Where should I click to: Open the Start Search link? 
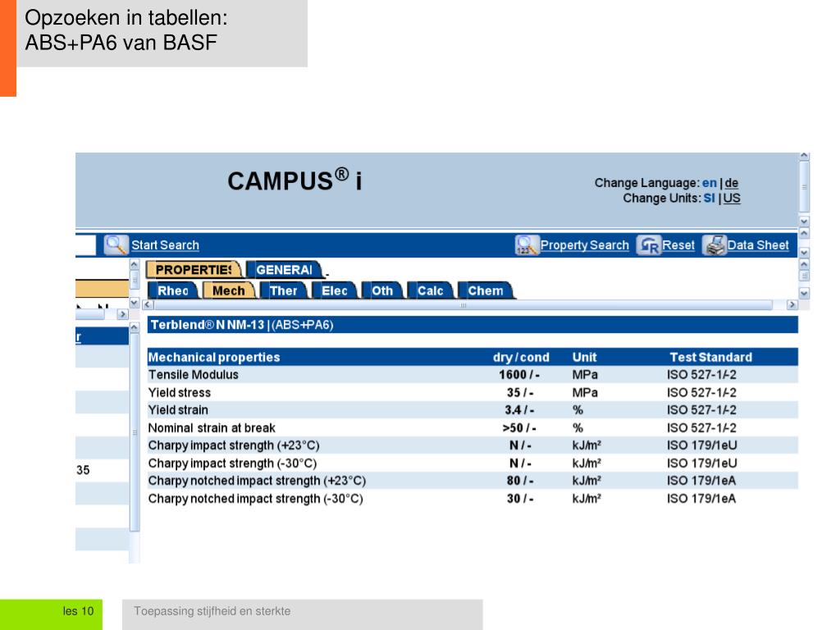(x=165, y=245)
